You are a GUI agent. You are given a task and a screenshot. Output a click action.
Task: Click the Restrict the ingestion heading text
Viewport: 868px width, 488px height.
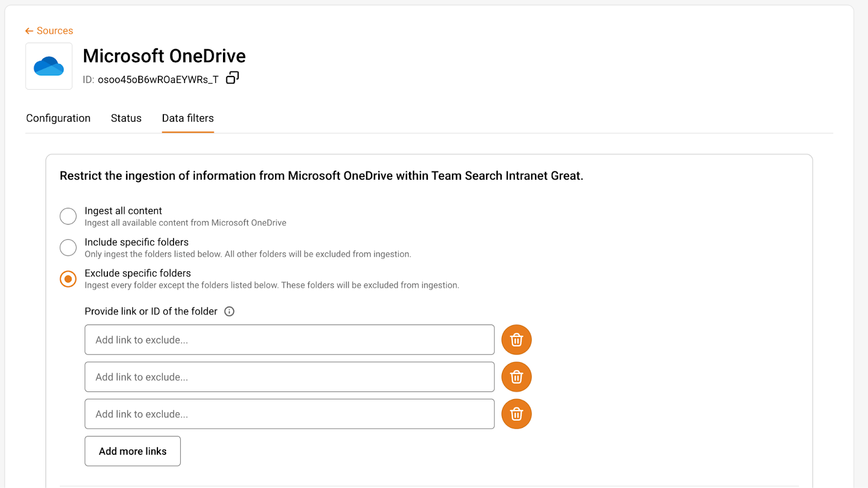coord(321,176)
